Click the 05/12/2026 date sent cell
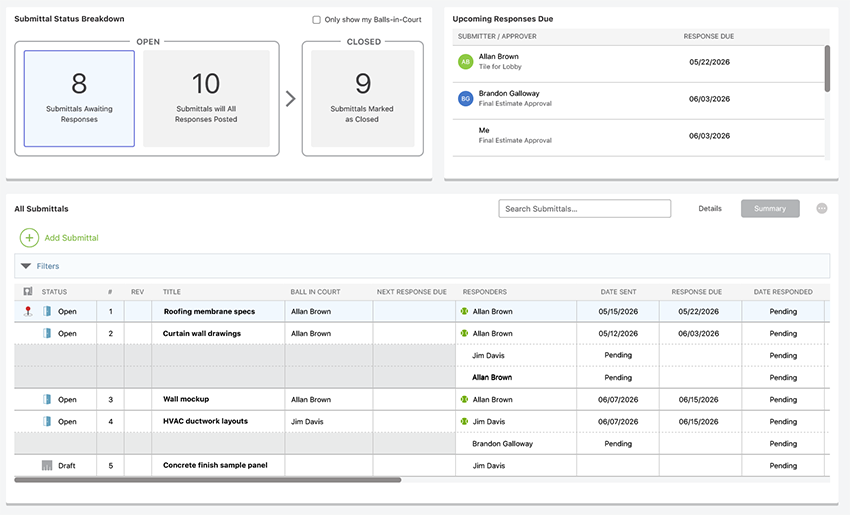Image resolution: width=850 pixels, height=515 pixels. [618, 333]
